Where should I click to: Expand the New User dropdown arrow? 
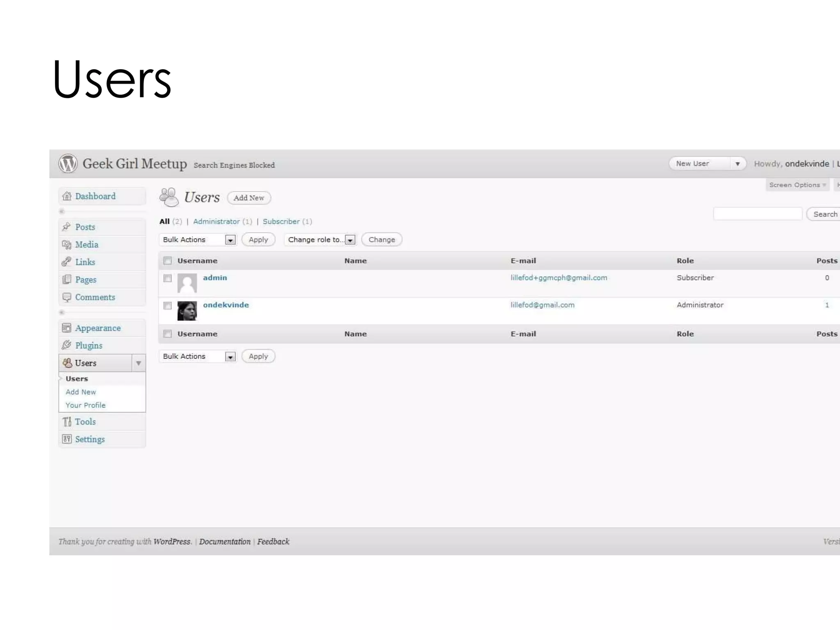coord(737,164)
